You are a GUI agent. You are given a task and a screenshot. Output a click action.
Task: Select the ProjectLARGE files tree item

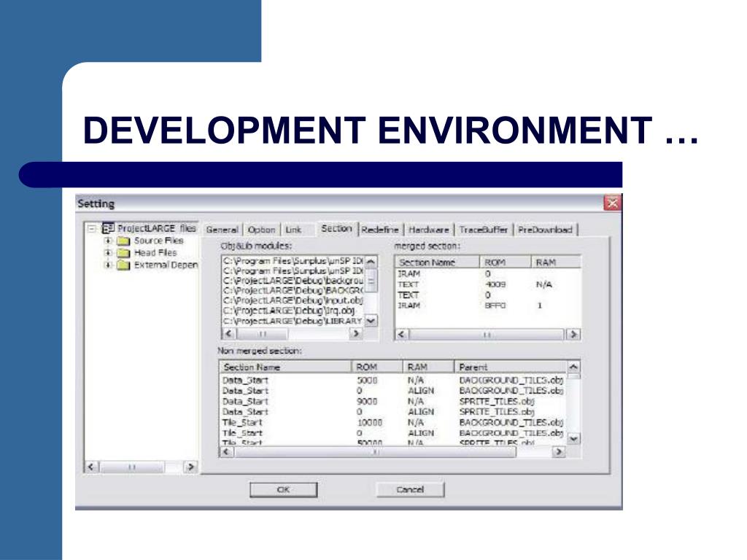click(x=157, y=228)
